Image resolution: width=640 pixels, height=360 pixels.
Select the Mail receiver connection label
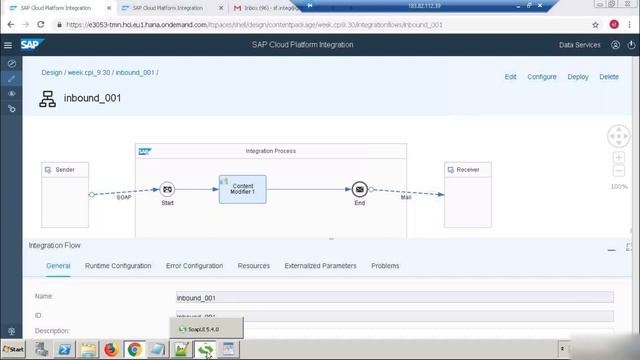[406, 197]
